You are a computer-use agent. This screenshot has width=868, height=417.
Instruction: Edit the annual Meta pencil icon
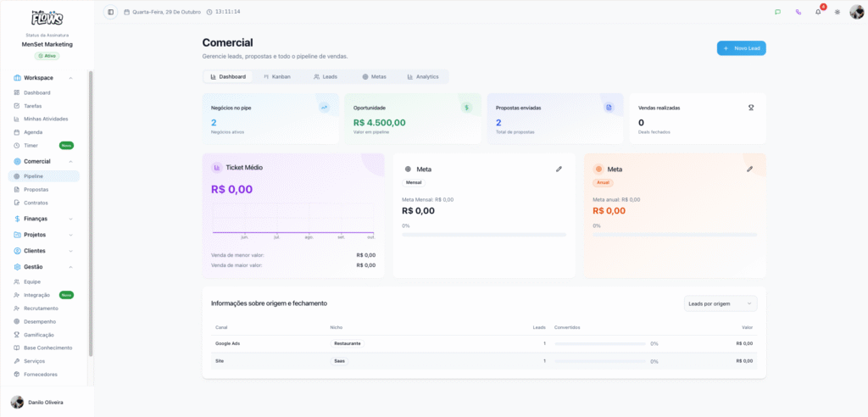pyautogui.click(x=749, y=169)
